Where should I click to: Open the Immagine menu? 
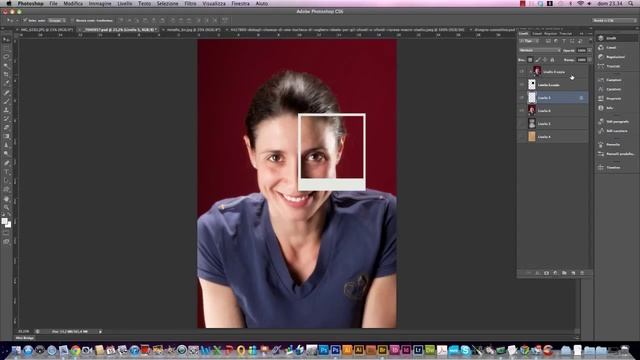(x=100, y=3)
